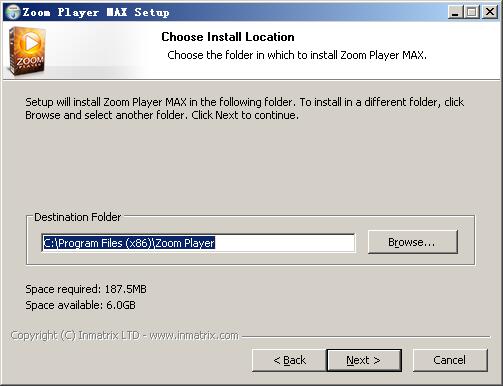Click the Inmatrix LTD copyright text

(125, 335)
